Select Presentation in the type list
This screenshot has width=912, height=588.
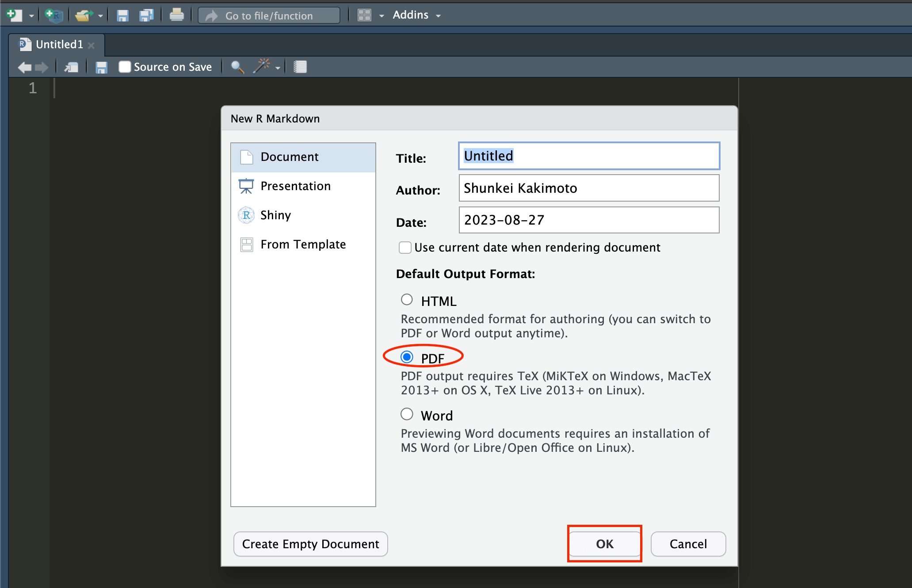[295, 186]
